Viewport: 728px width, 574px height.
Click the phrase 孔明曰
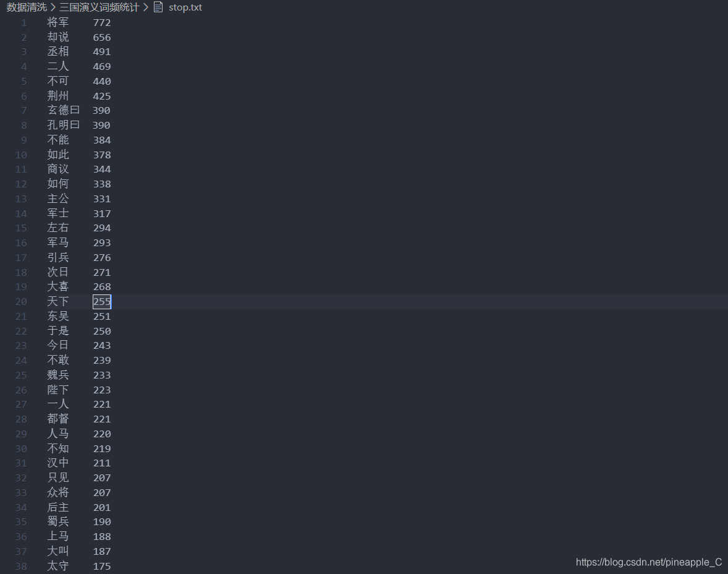coord(64,125)
